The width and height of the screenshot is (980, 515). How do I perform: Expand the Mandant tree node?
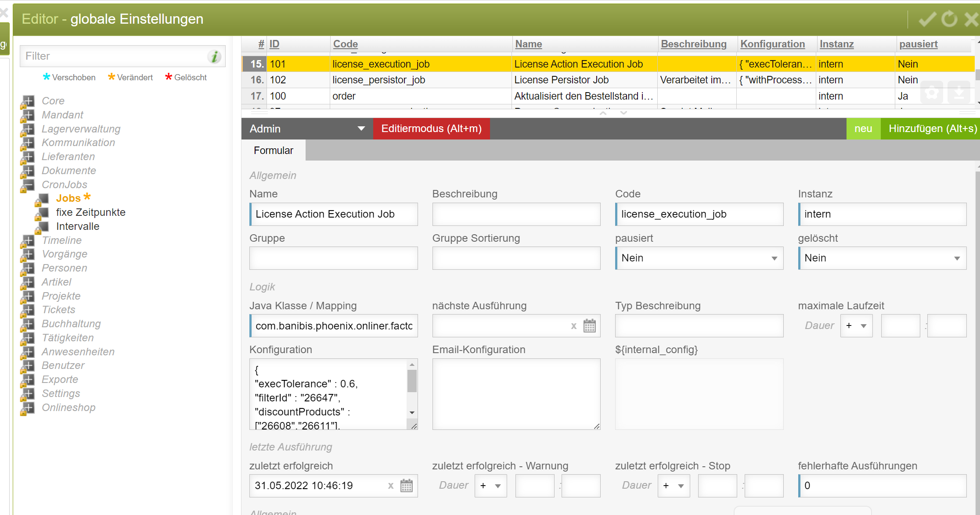pyautogui.click(x=28, y=115)
